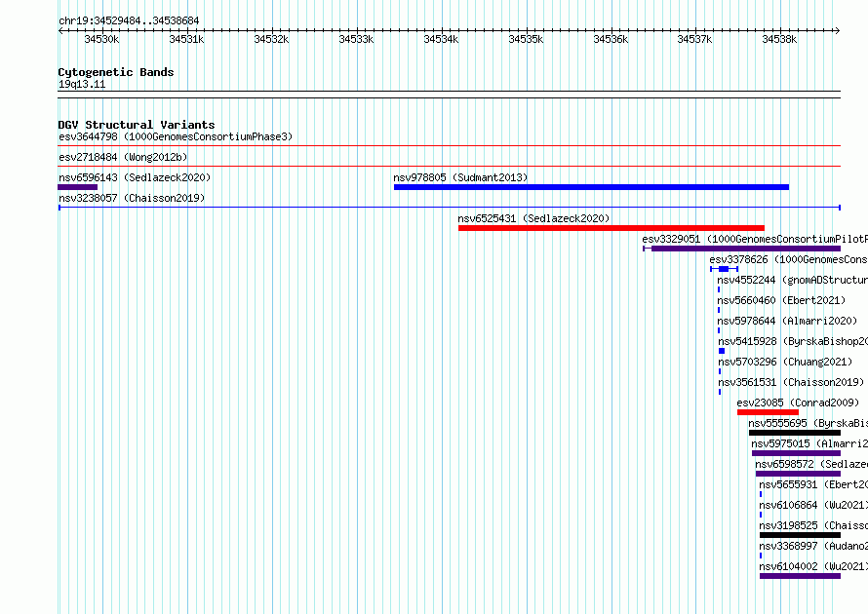Click the nsv5655931 Ebert label
This screenshot has height=614, width=868.
pos(813,484)
